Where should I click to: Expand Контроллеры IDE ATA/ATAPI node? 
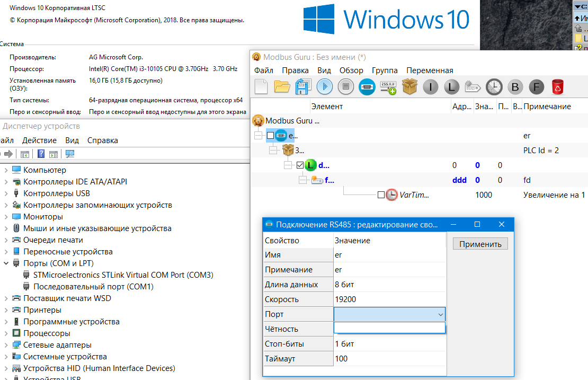click(6, 182)
